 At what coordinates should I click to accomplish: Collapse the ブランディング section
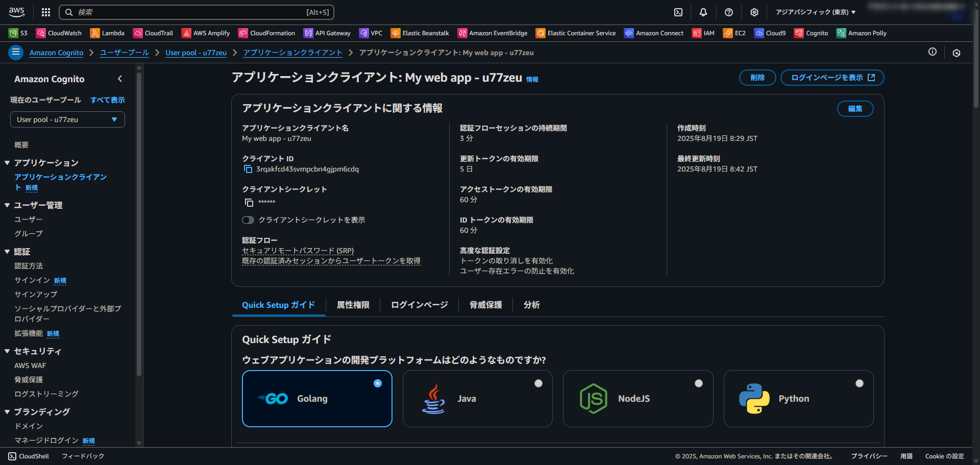[x=7, y=412]
